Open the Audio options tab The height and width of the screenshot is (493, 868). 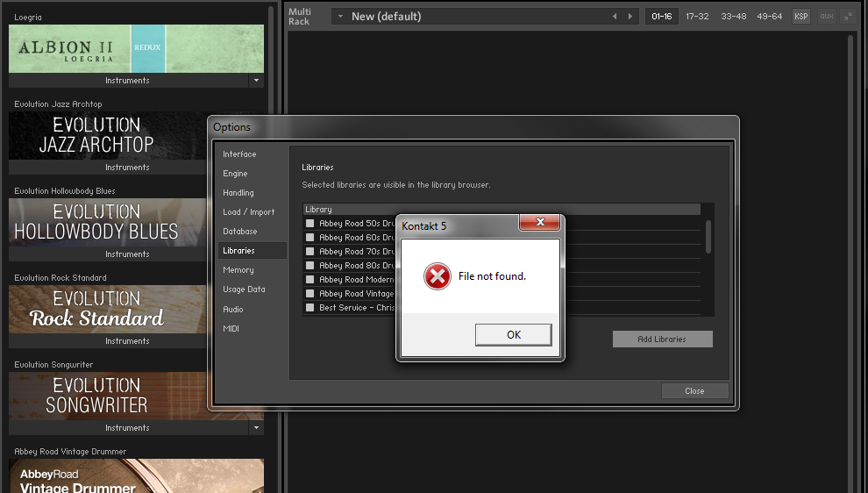233,309
